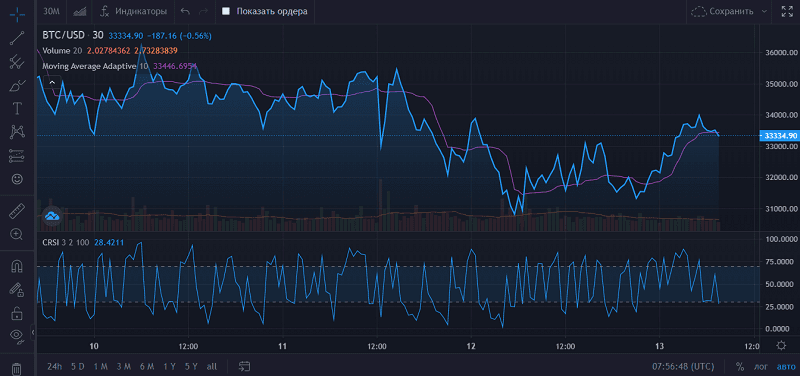The image size is (800, 376).
Task: Select the 24h time range
Action: click(x=54, y=366)
